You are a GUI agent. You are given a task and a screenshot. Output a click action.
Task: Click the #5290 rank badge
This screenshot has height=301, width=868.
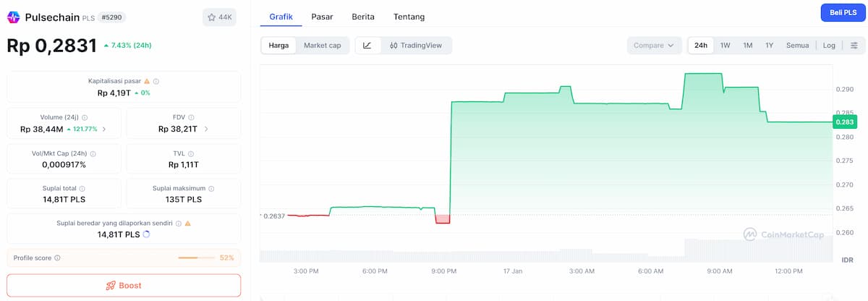click(x=111, y=17)
